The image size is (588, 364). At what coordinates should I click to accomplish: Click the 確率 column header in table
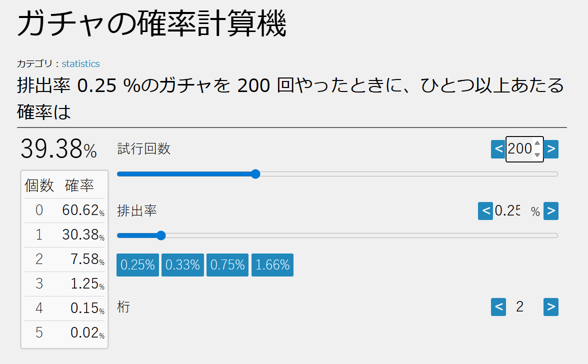(79, 185)
